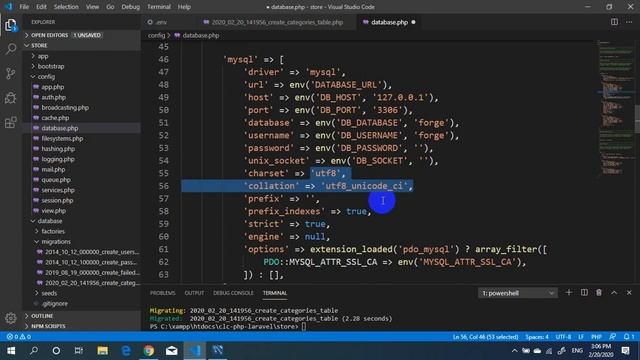This screenshot has width=640, height=360.
Task: Click config in the breadcrumb
Action: pos(156,36)
